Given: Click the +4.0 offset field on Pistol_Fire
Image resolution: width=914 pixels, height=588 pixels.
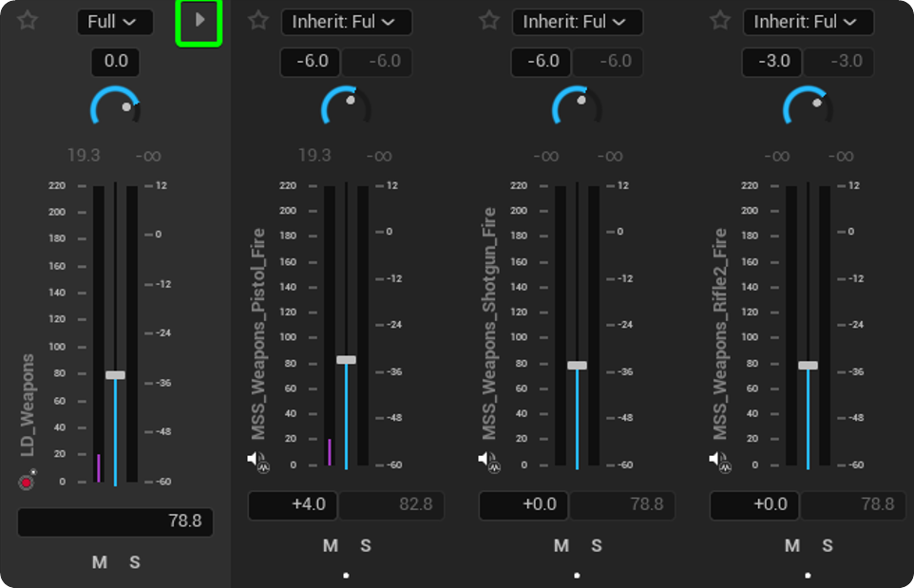Looking at the screenshot, I should pyautogui.click(x=293, y=505).
